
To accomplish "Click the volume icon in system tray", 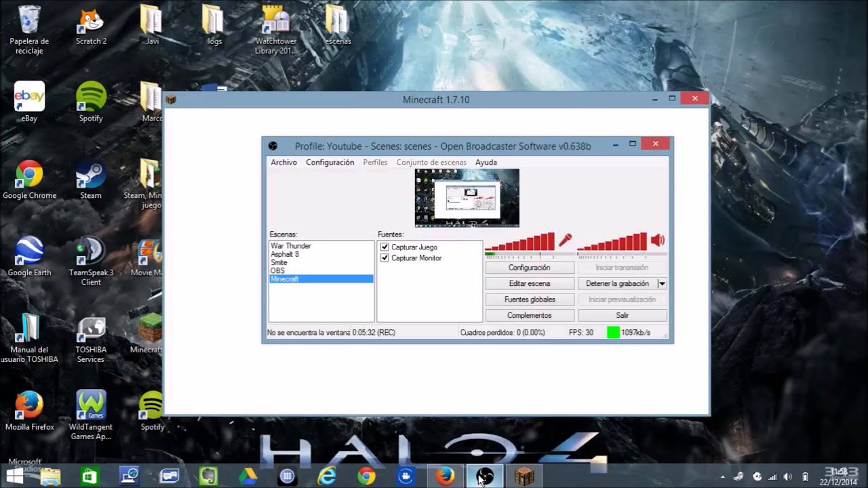I will (x=787, y=476).
